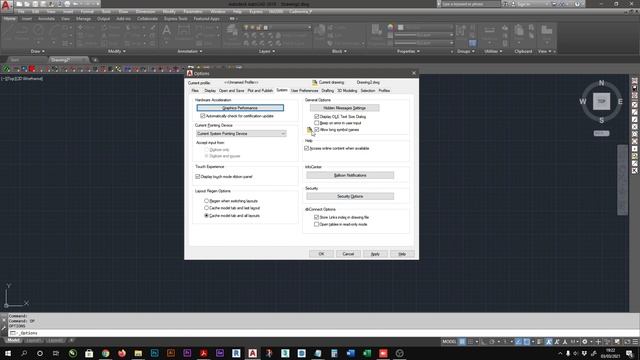This screenshot has height=360, width=640.
Task: Open the calculator from the taskbar
Action: tap(334, 353)
